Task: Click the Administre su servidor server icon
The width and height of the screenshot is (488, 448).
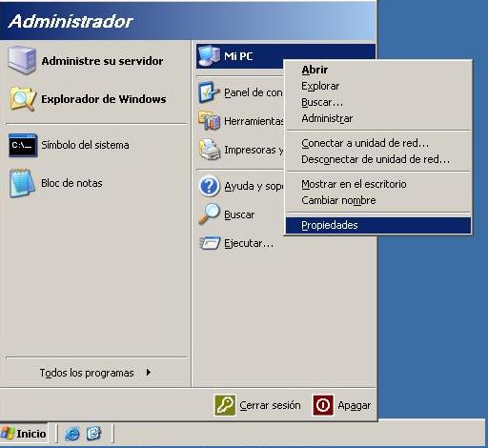Action: [22, 60]
